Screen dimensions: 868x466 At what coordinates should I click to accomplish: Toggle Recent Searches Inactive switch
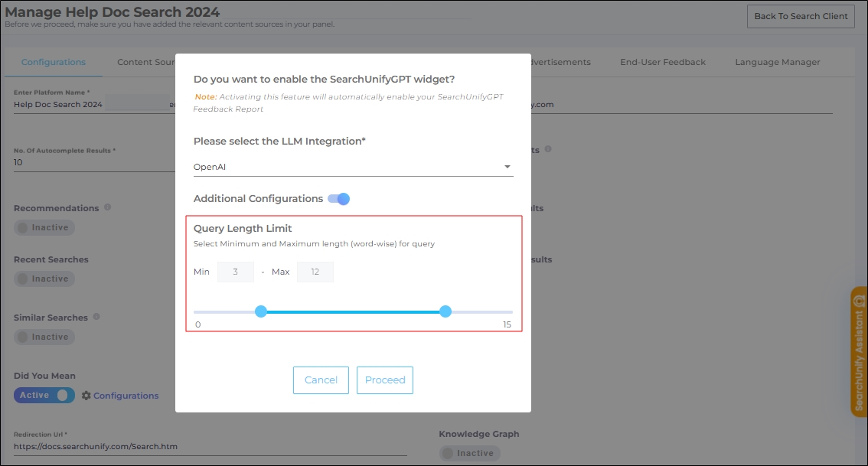pos(44,279)
